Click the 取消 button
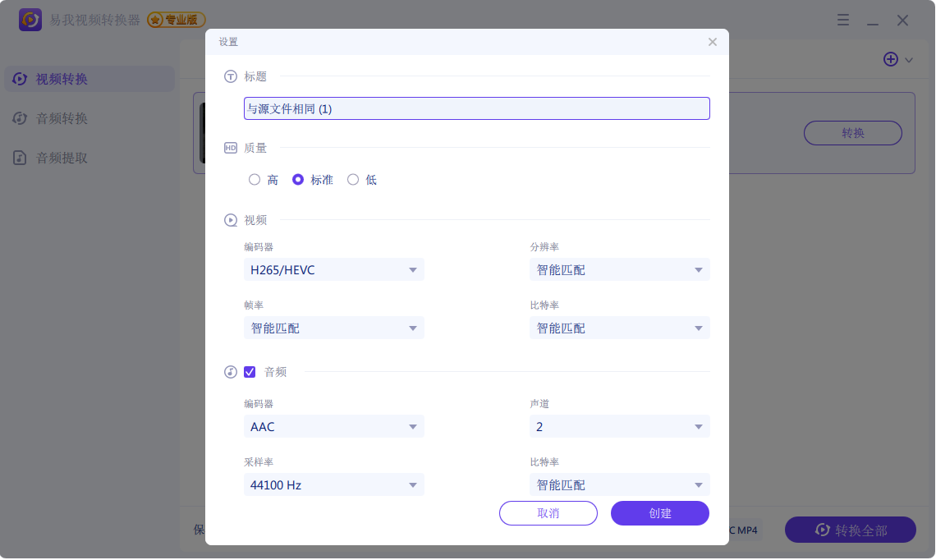This screenshot has height=560, width=936. click(x=548, y=513)
